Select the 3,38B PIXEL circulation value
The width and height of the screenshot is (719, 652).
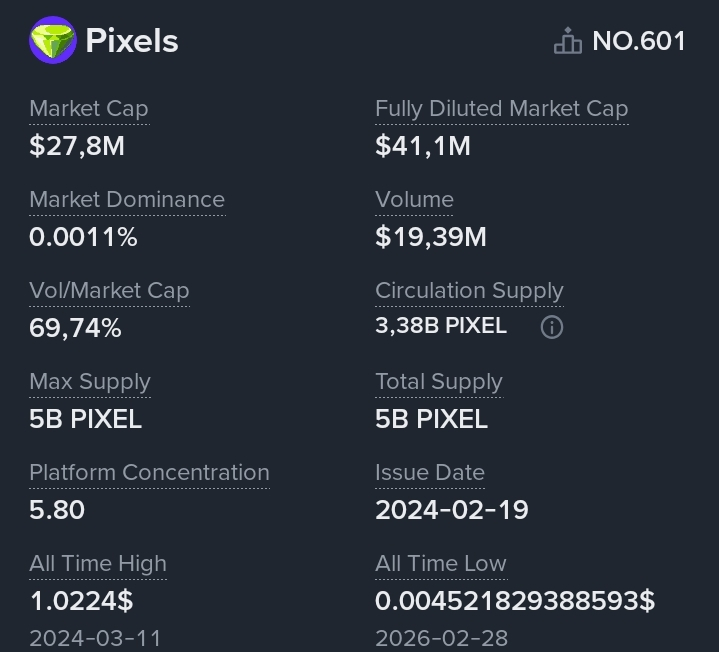tap(441, 326)
